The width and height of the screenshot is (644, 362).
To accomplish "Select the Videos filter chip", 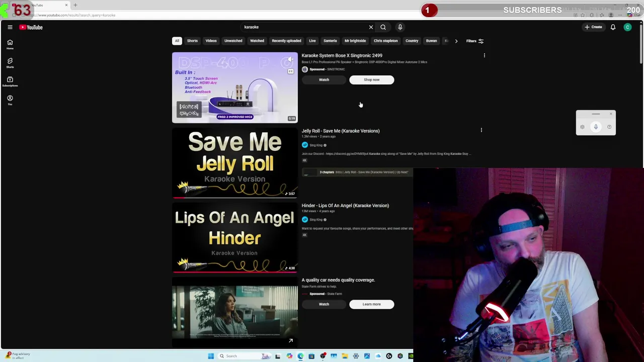I will coord(211,41).
